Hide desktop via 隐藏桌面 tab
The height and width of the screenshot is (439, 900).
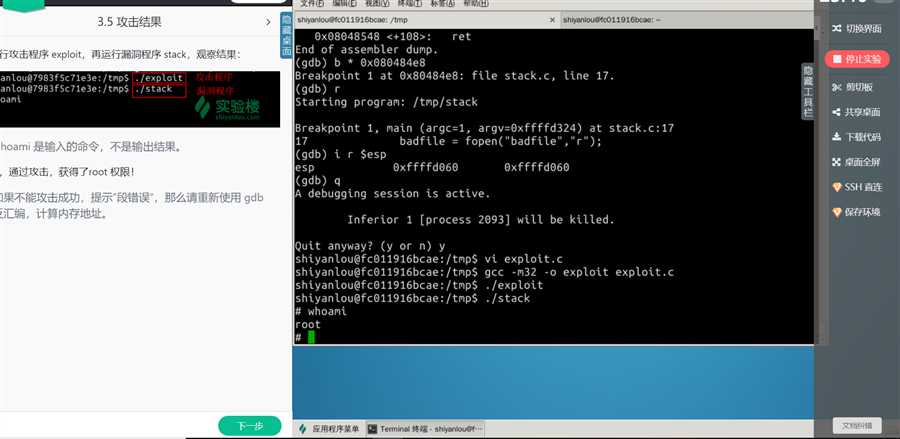pos(286,35)
